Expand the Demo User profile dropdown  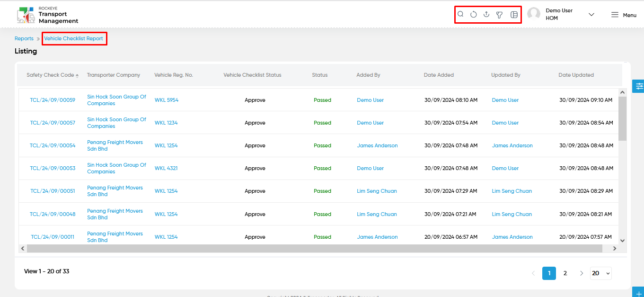[x=591, y=15]
